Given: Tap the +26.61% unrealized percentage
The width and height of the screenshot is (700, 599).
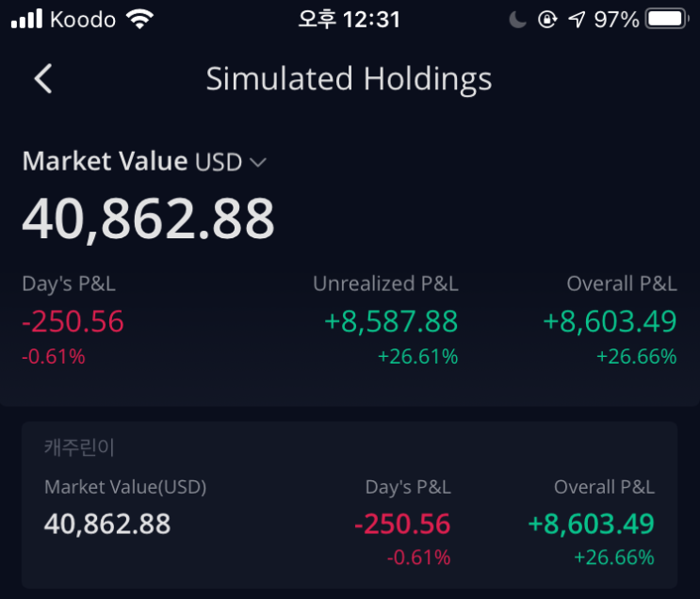Looking at the screenshot, I should [418, 357].
